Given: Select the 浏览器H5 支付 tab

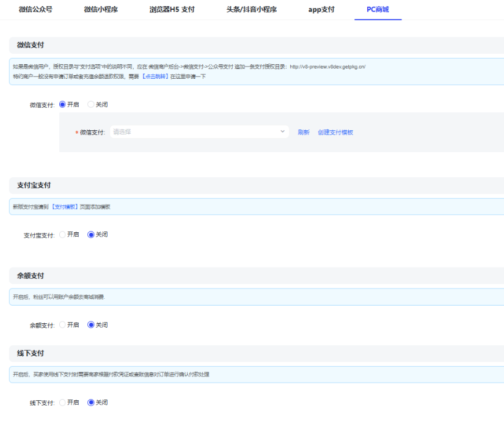Looking at the screenshot, I should (x=172, y=10).
